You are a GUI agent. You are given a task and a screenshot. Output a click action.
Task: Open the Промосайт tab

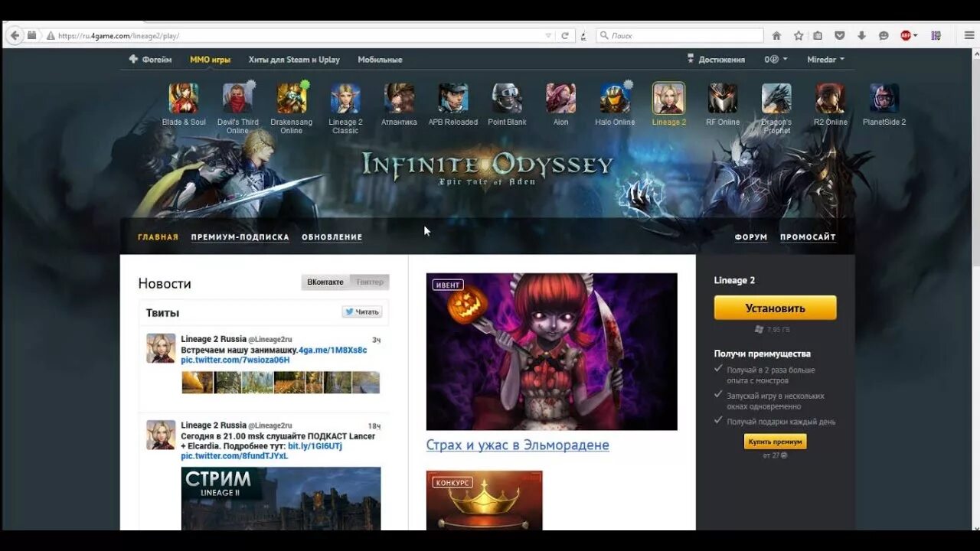[x=808, y=237]
